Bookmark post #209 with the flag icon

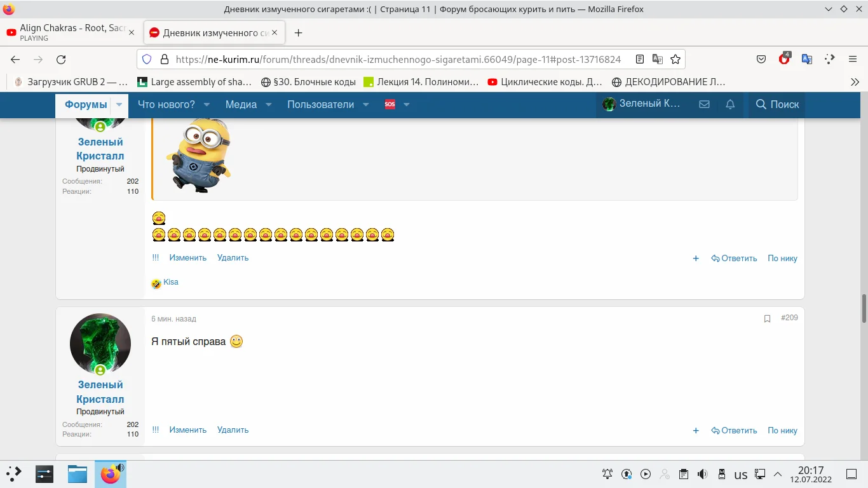point(767,318)
